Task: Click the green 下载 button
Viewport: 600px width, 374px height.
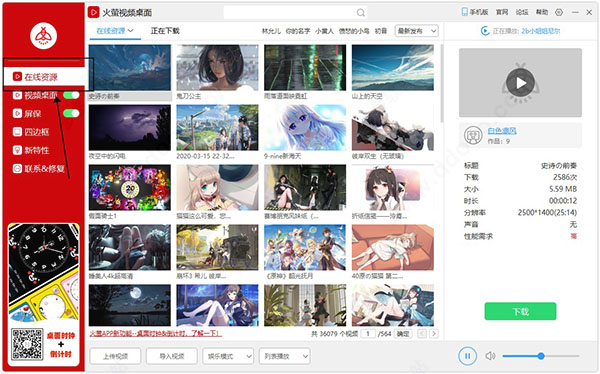Action: coord(520,311)
